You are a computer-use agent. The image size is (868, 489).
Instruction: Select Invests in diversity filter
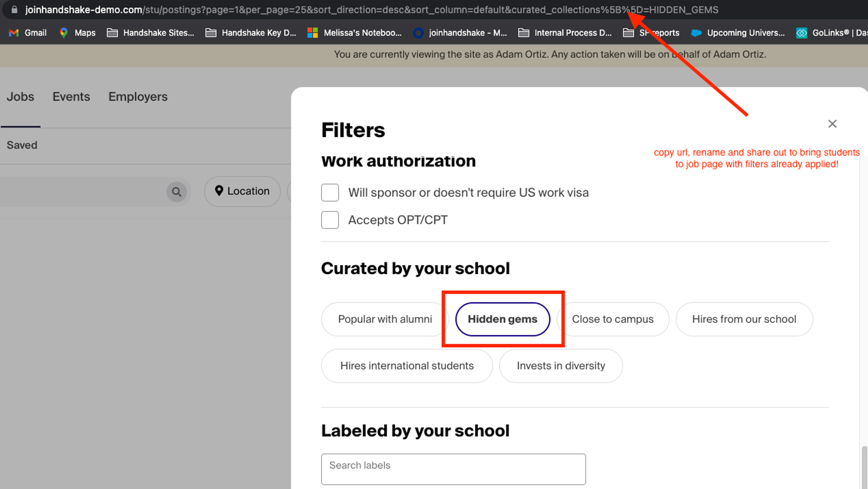pos(561,366)
